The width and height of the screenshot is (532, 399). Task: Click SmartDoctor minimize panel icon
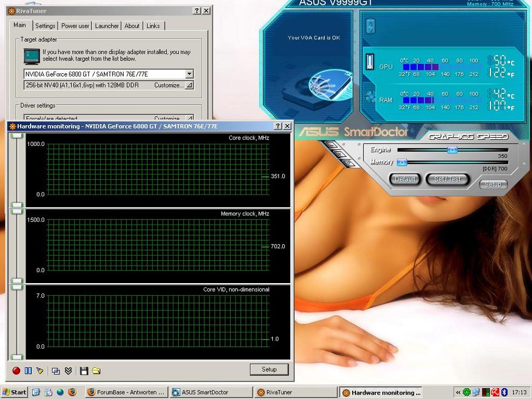[331, 145]
